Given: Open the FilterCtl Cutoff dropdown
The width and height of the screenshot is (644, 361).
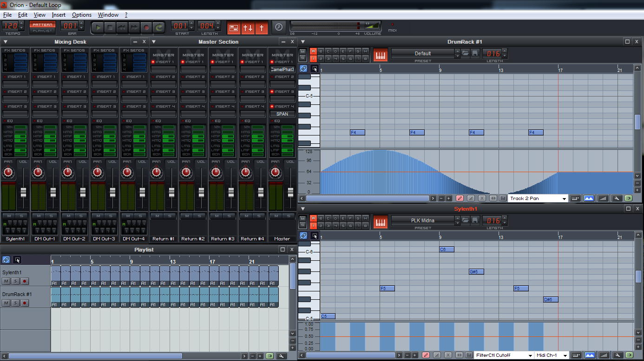Looking at the screenshot, I should 530,355.
